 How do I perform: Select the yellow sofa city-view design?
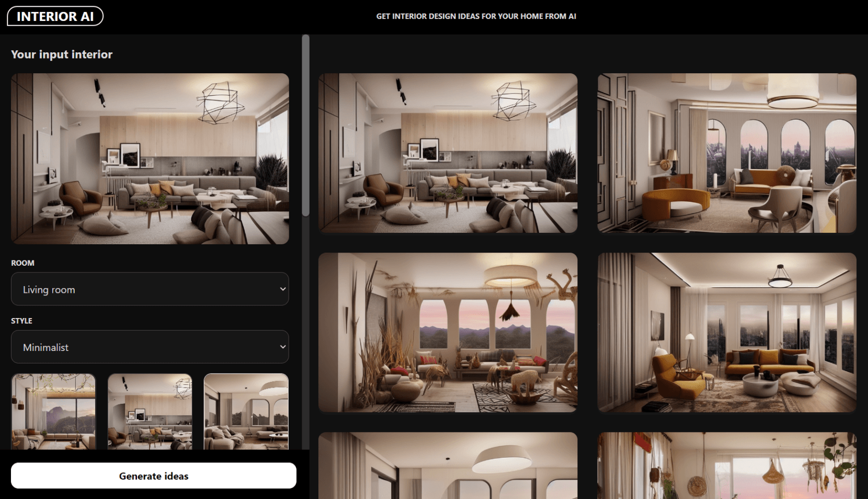click(726, 333)
